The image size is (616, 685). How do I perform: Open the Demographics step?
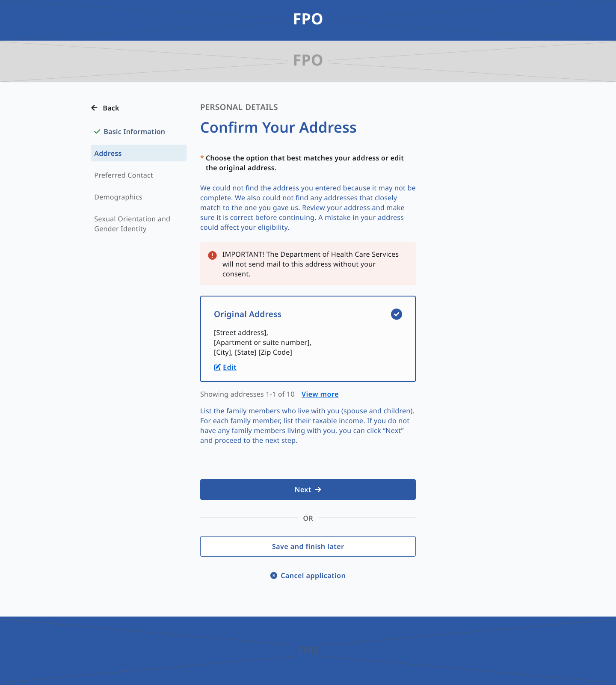pyautogui.click(x=118, y=197)
